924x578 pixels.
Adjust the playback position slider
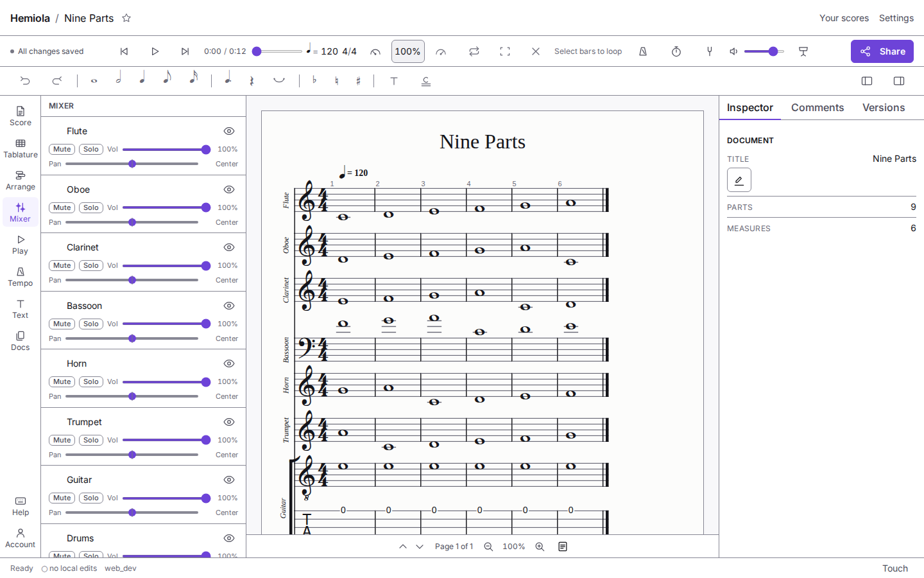[277, 51]
